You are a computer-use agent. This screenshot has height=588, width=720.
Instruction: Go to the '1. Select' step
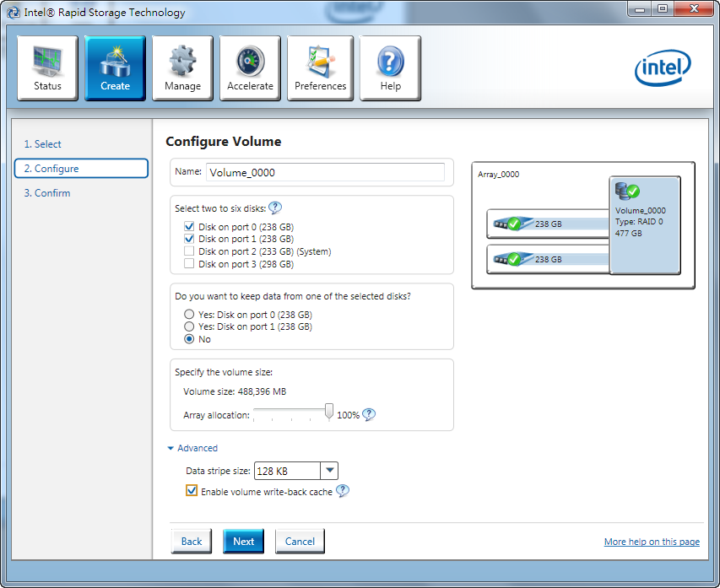click(x=42, y=144)
